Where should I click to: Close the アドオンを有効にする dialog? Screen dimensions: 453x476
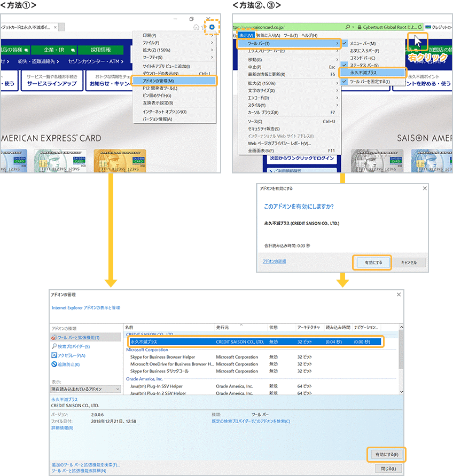[425, 188]
